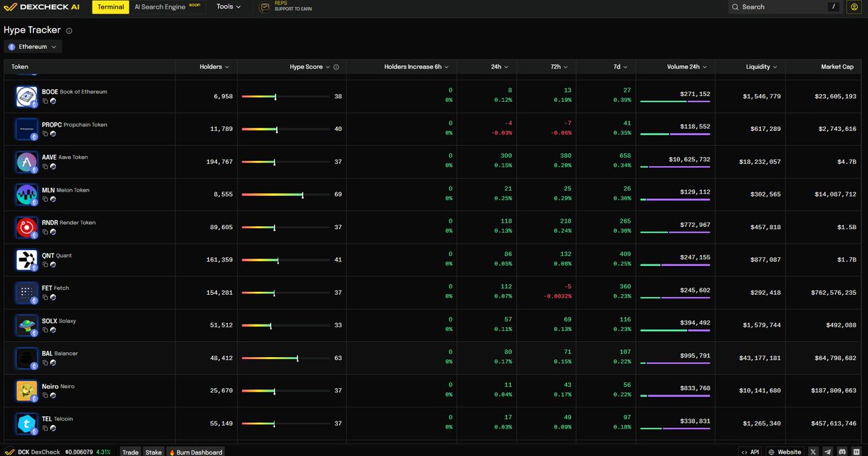Click the Stake button in footer
Viewport: 868px width, 456px height.
(153, 452)
